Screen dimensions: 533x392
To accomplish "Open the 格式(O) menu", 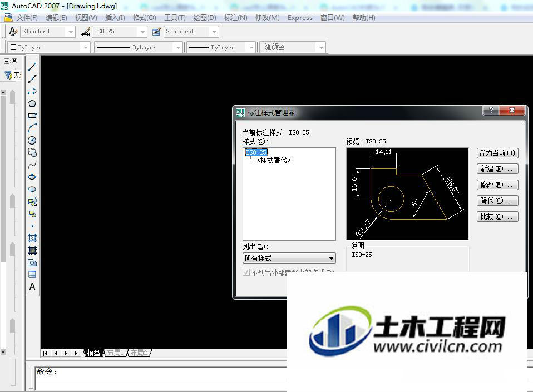I will [x=144, y=18].
